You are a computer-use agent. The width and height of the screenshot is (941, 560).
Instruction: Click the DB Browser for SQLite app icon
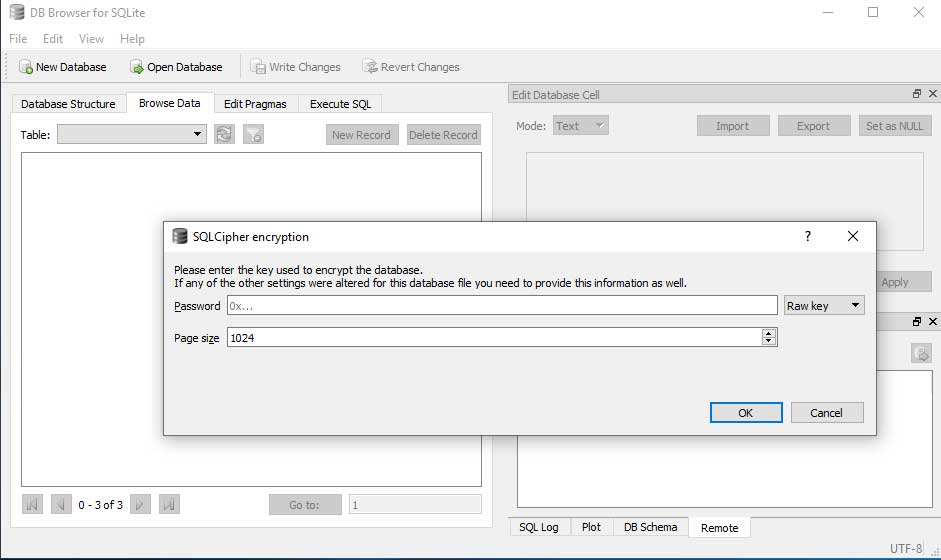point(17,12)
